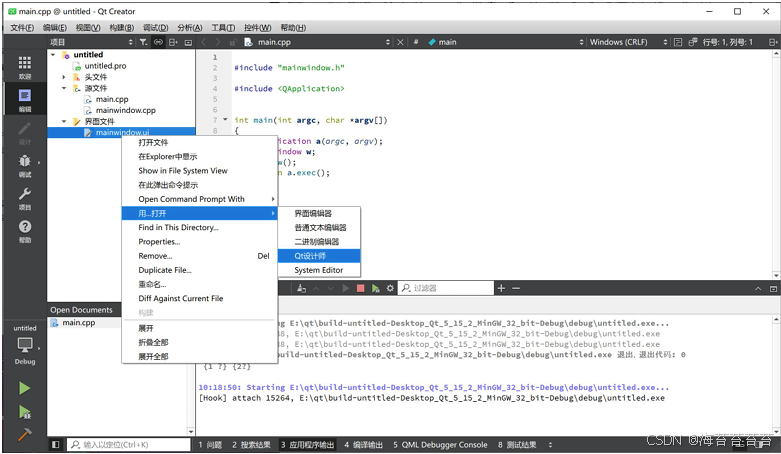Click 打开文件 in context menu
Image resolution: width=781 pixels, height=454 pixels.
[x=199, y=143]
